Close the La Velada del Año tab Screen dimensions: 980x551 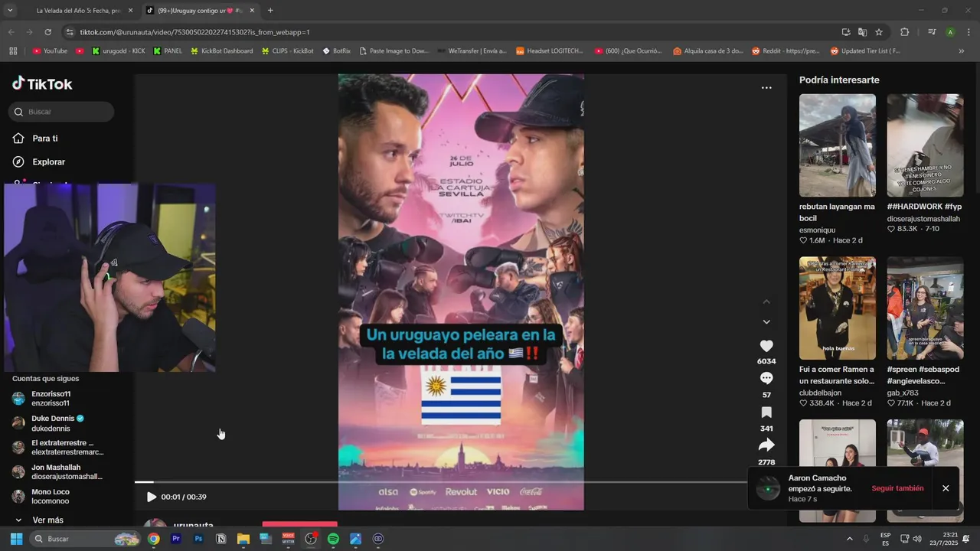coord(130,11)
